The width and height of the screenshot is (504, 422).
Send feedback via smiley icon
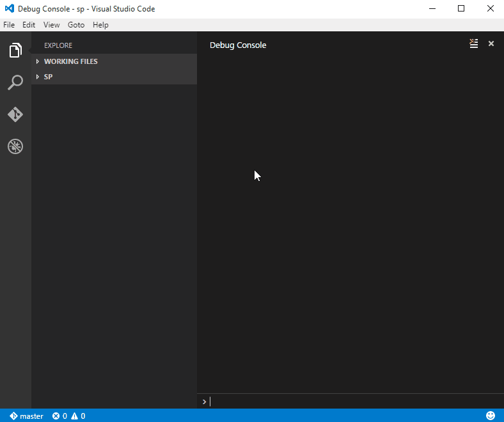pos(491,416)
